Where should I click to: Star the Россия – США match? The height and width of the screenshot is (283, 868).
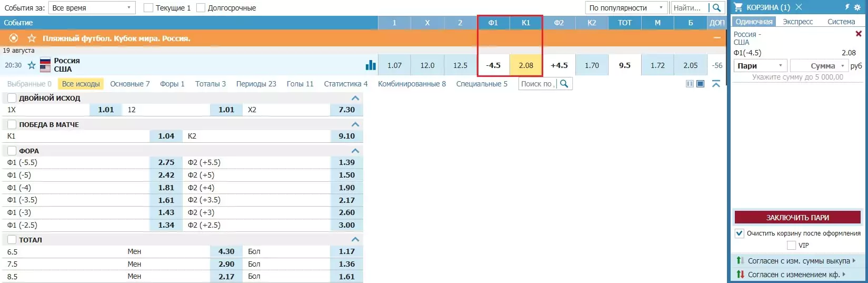coord(32,65)
